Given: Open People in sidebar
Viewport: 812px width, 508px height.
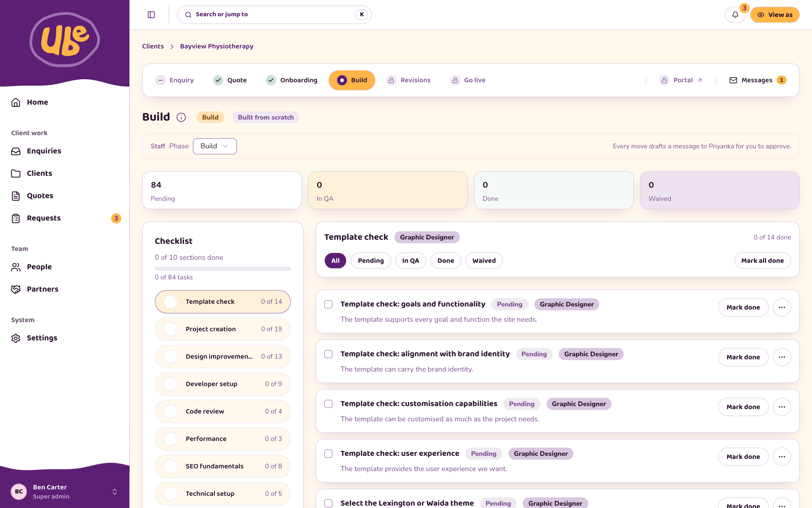Looking at the screenshot, I should click(x=65, y=267).
